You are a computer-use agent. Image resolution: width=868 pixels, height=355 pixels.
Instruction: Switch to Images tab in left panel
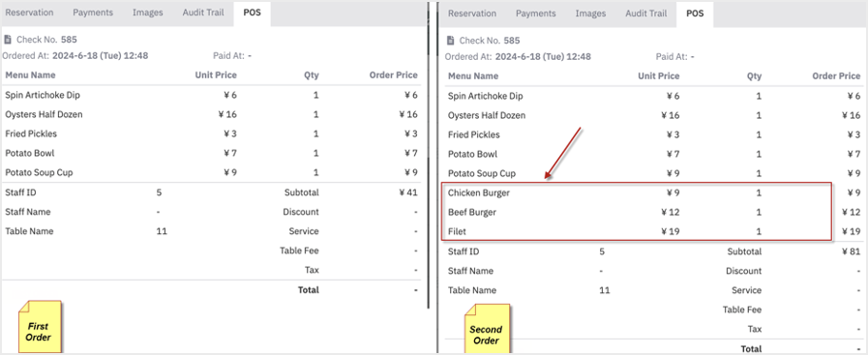148,13
